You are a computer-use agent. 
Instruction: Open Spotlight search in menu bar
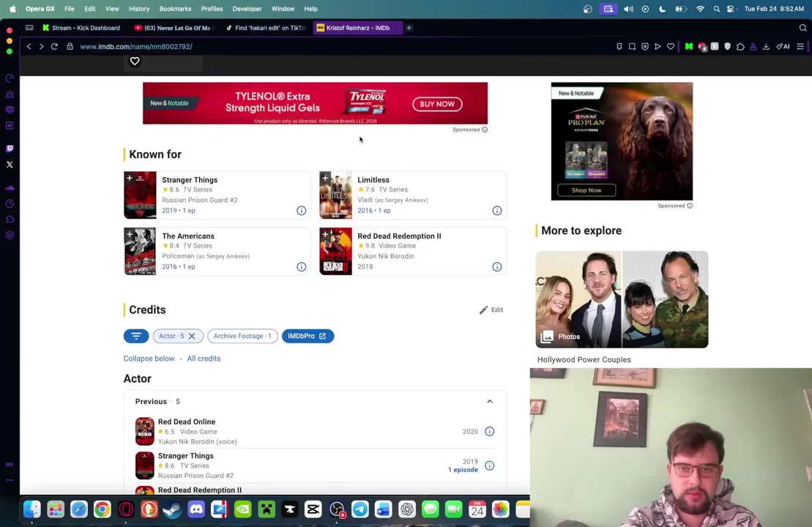pyautogui.click(x=717, y=9)
